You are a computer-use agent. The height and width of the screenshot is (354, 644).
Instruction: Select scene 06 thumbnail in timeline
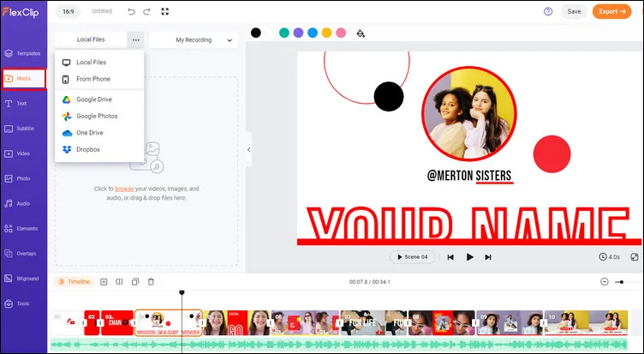(305, 323)
